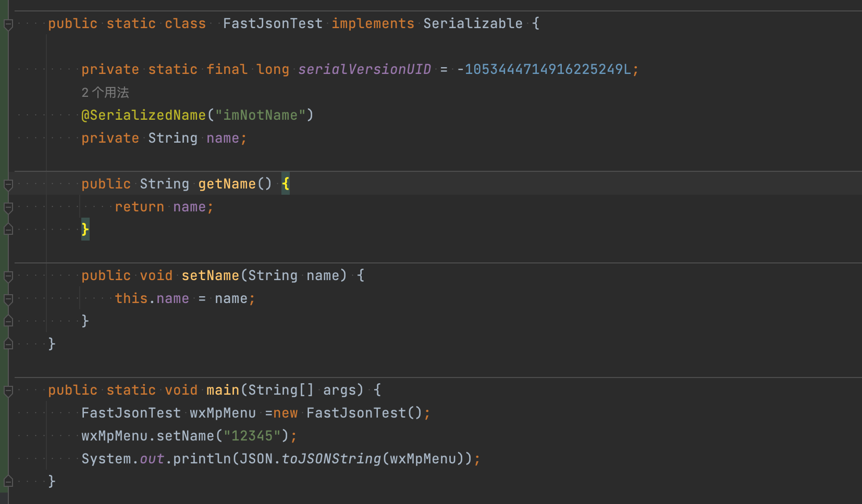Click the highlighted closing brace of getName
Viewport: 862px width, 504px height.
pyautogui.click(x=85, y=230)
